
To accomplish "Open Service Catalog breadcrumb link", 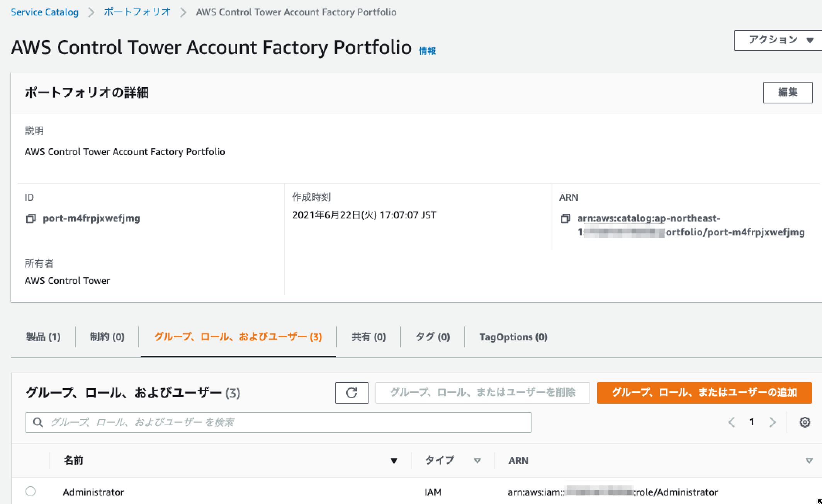I will [x=45, y=12].
